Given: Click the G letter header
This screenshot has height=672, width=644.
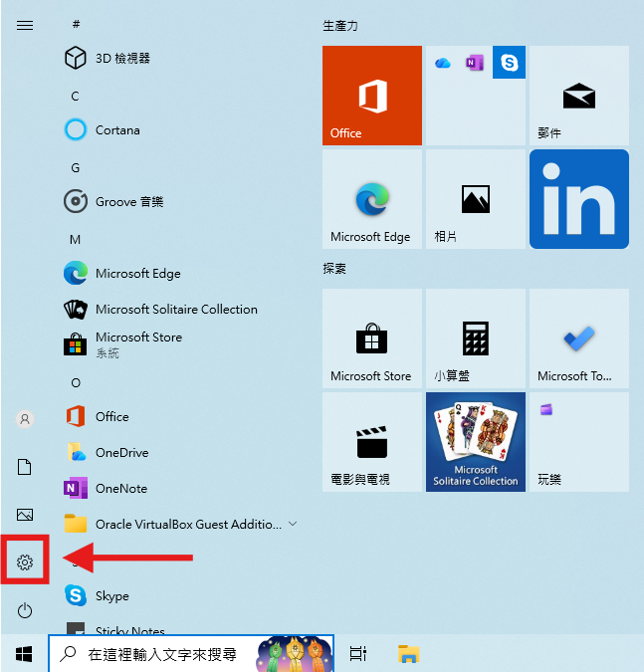Looking at the screenshot, I should point(75,168).
